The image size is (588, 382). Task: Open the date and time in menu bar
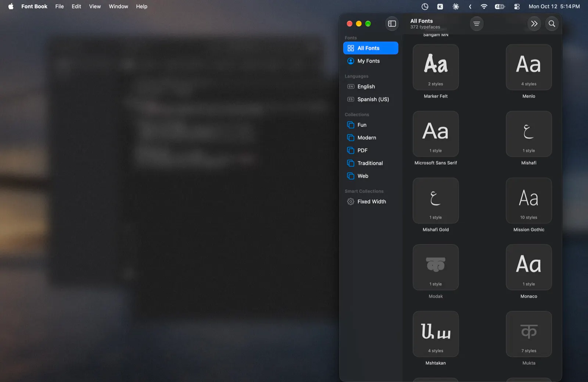pyautogui.click(x=554, y=6)
